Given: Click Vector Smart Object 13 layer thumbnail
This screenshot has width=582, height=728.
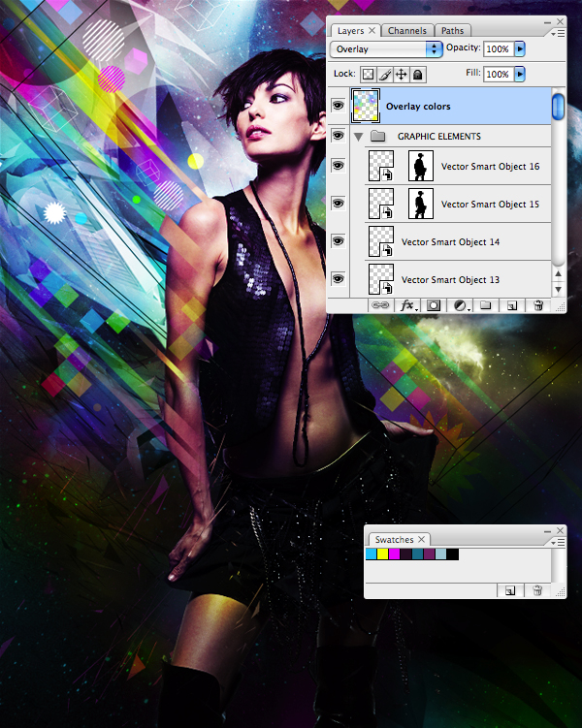Looking at the screenshot, I should (381, 278).
